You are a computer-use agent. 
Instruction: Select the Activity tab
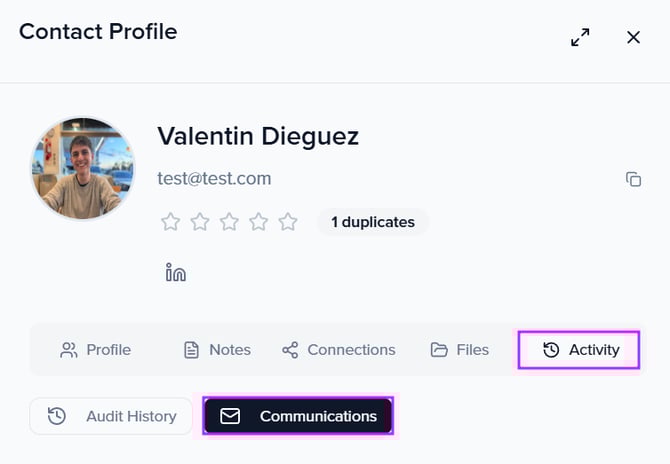click(x=580, y=350)
